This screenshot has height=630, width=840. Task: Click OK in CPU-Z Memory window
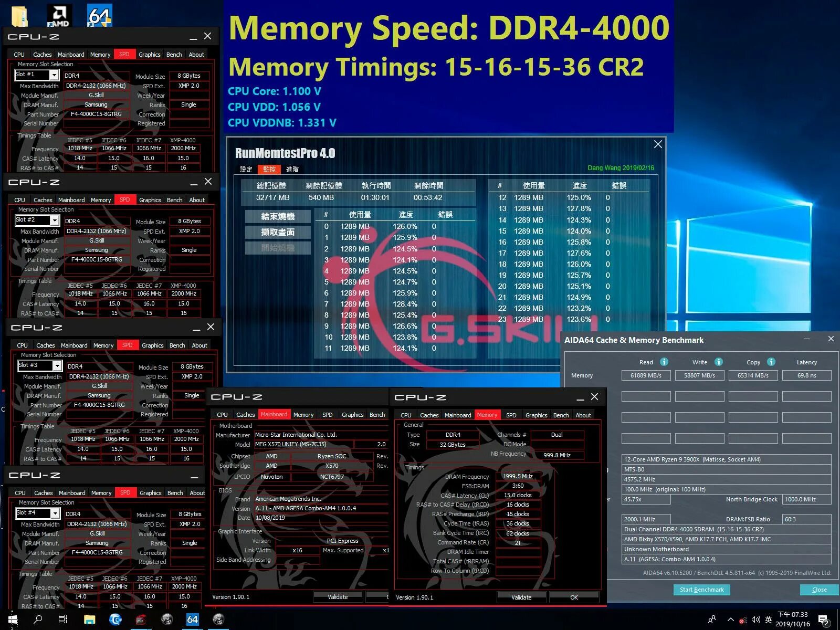pyautogui.click(x=574, y=597)
